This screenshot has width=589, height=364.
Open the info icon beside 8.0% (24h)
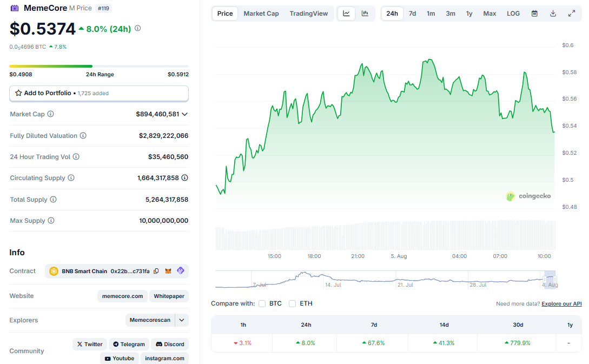(138, 28)
